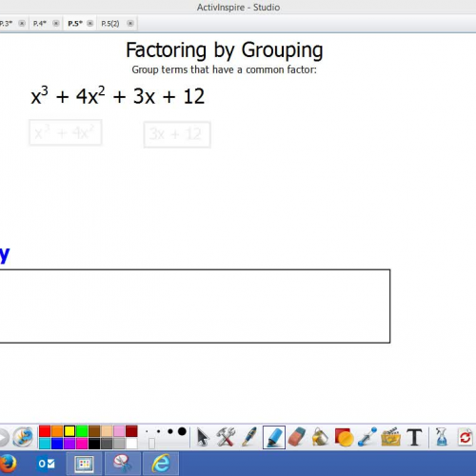Pick the purple color swatch
The image size is (476, 476).
pos(69,444)
